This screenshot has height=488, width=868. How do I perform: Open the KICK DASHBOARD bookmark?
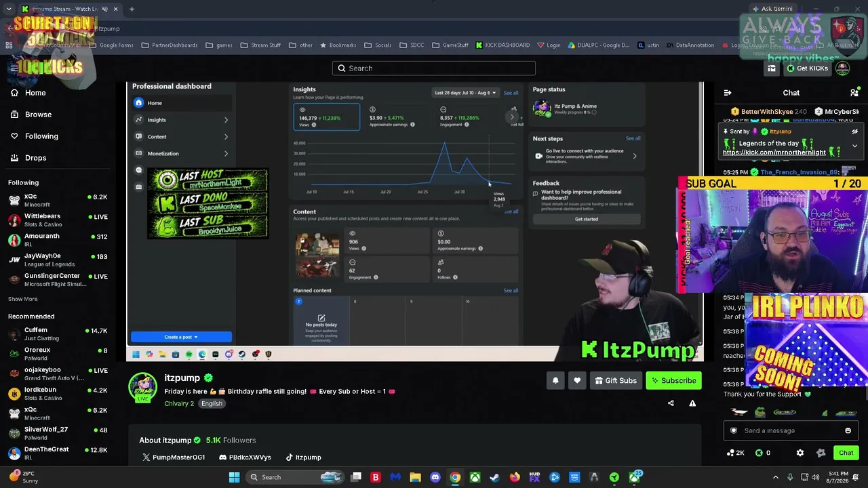tap(502, 45)
